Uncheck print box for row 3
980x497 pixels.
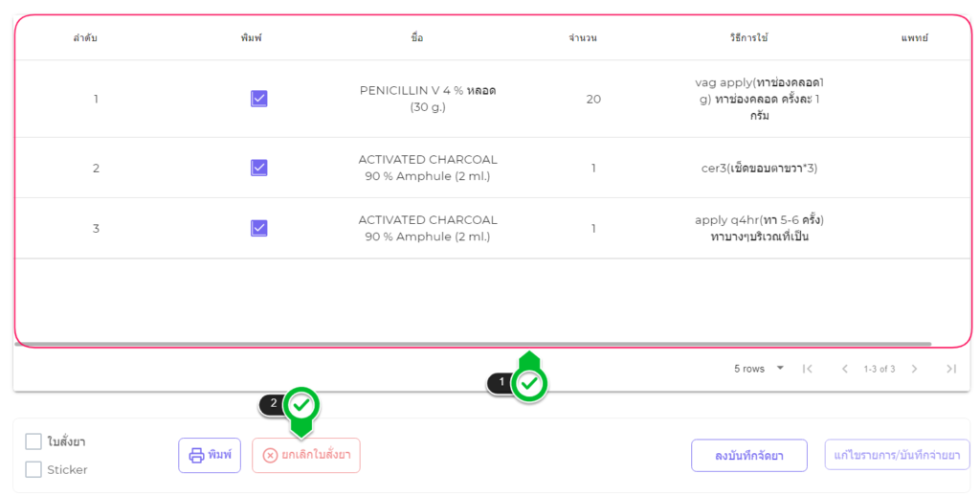(x=258, y=228)
